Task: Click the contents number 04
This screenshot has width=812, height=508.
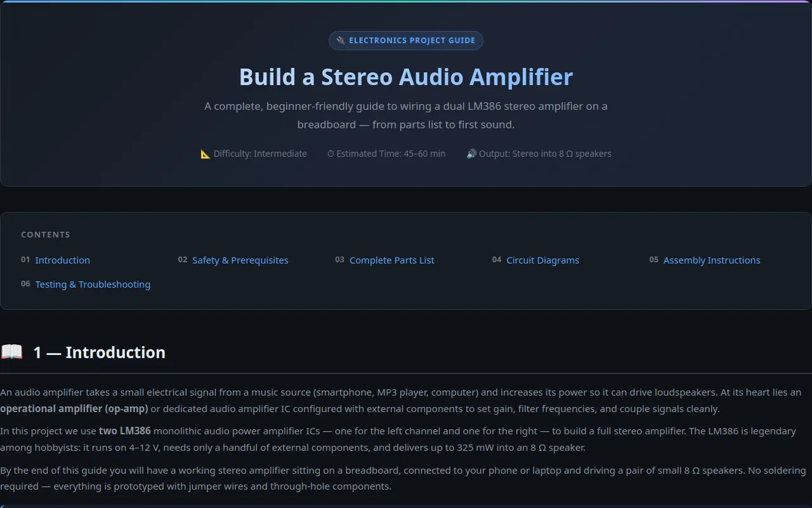Action: point(497,260)
